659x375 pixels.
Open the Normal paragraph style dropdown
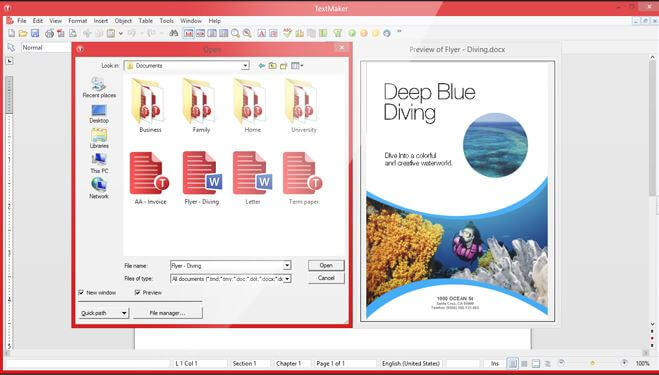[x=46, y=48]
